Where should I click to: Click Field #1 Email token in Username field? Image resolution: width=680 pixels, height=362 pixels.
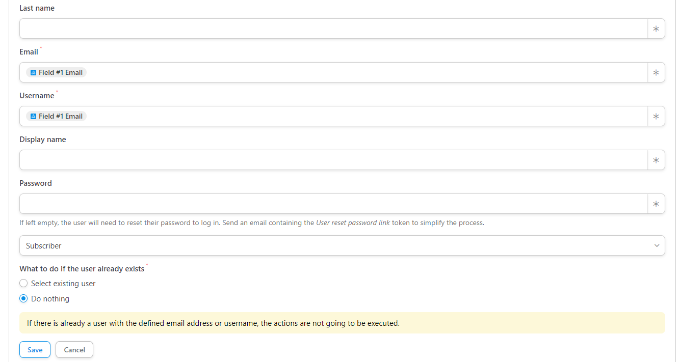click(56, 117)
